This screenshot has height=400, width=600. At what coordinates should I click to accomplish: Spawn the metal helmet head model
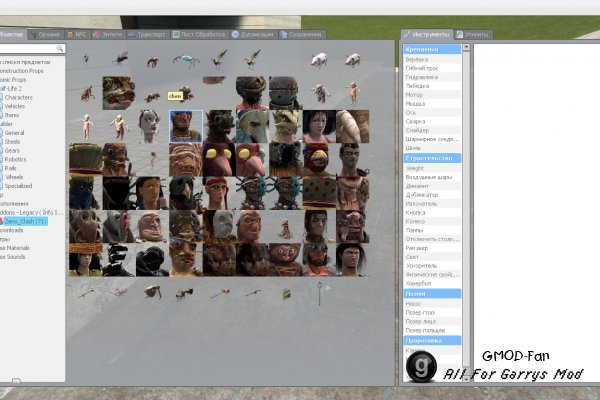[x=286, y=93]
